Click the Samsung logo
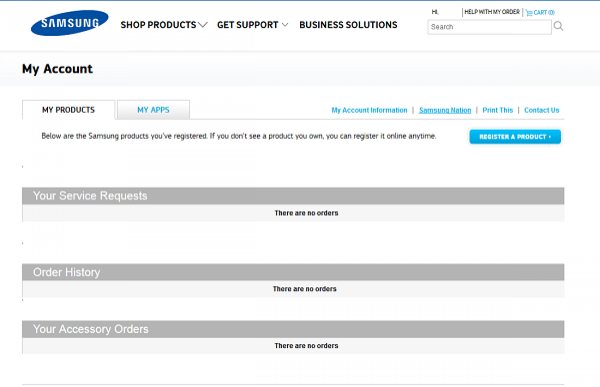Viewport: 600px width, 387px height. point(70,23)
